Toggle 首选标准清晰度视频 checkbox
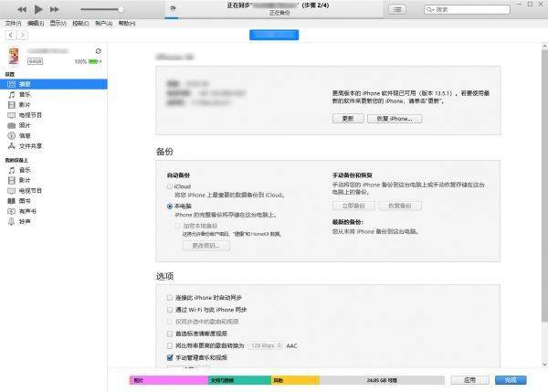The image size is (548, 392). (x=170, y=334)
